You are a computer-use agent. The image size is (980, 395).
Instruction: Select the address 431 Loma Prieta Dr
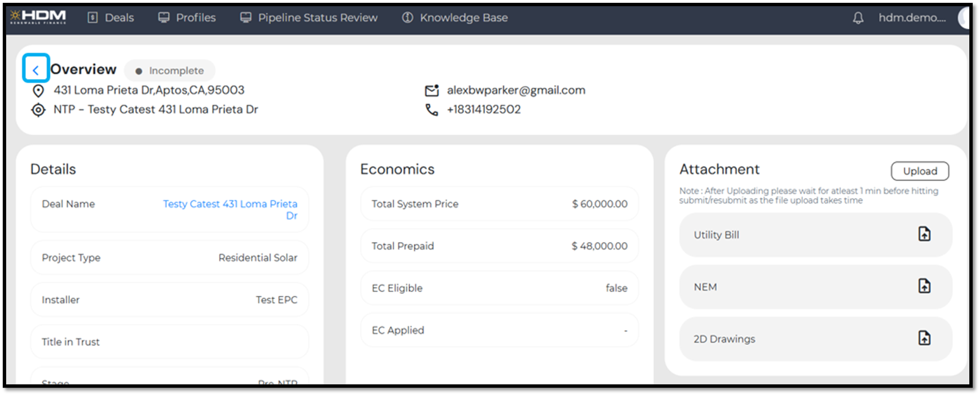coord(149,90)
